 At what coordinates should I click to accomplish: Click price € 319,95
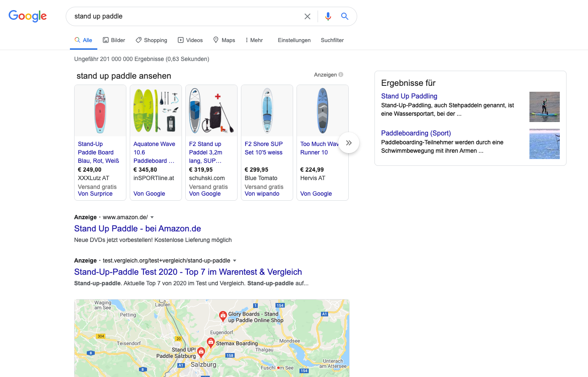pyautogui.click(x=201, y=170)
